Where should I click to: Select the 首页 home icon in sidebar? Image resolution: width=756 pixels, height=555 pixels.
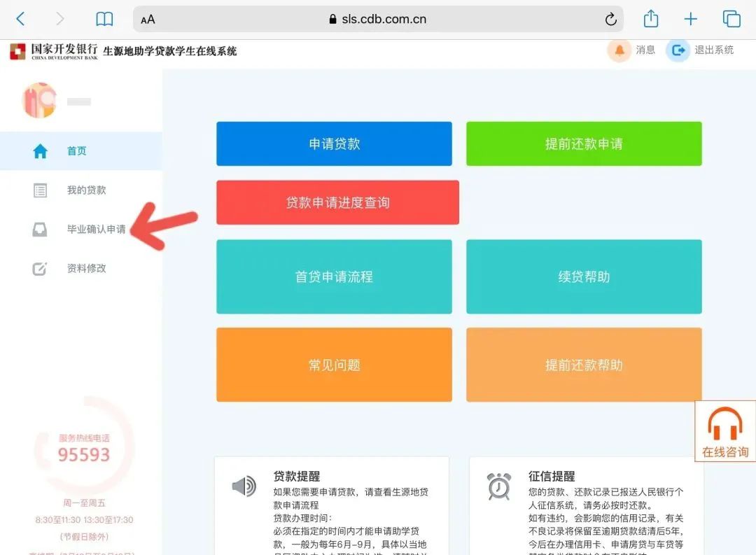point(40,150)
